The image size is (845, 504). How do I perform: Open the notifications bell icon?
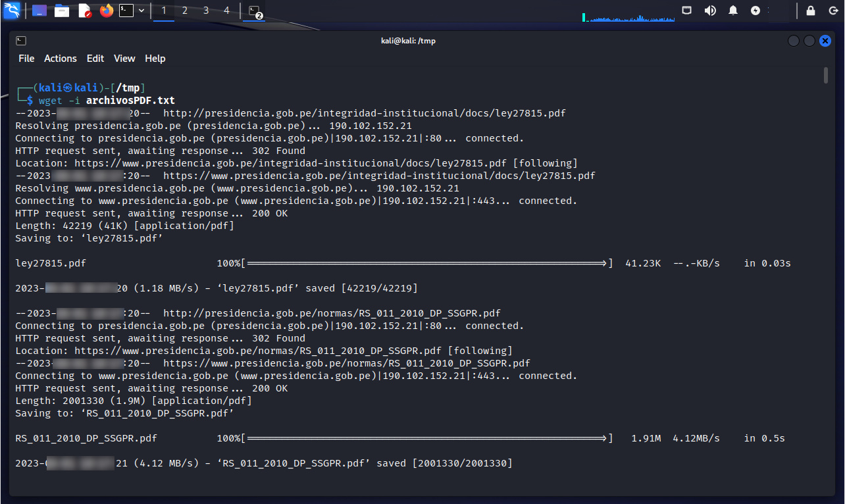point(733,11)
